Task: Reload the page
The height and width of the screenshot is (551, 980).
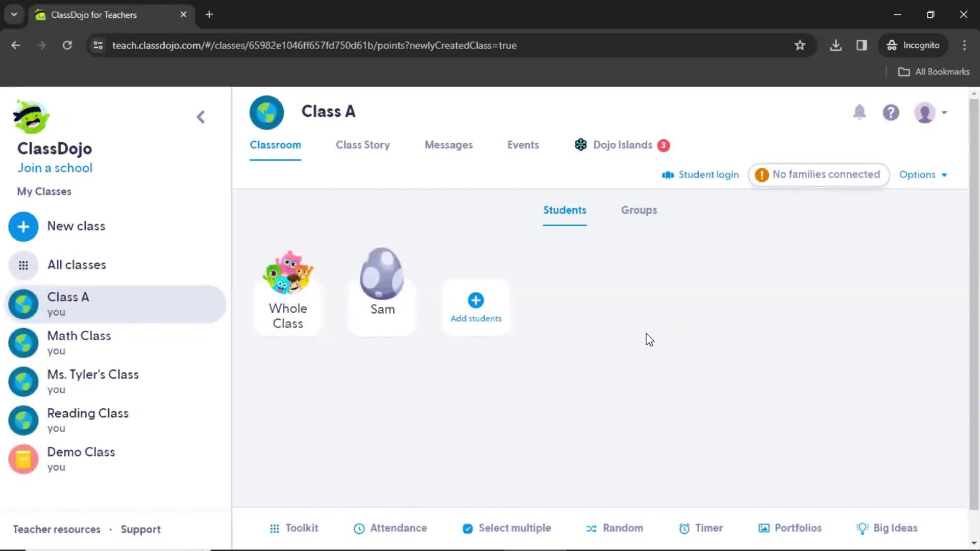Action: (x=67, y=45)
